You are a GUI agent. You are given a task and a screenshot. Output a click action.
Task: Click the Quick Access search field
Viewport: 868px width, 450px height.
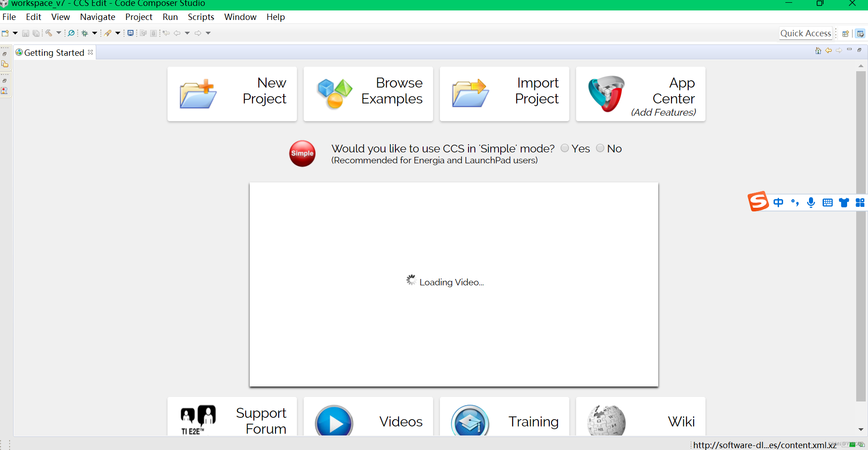pyautogui.click(x=806, y=33)
